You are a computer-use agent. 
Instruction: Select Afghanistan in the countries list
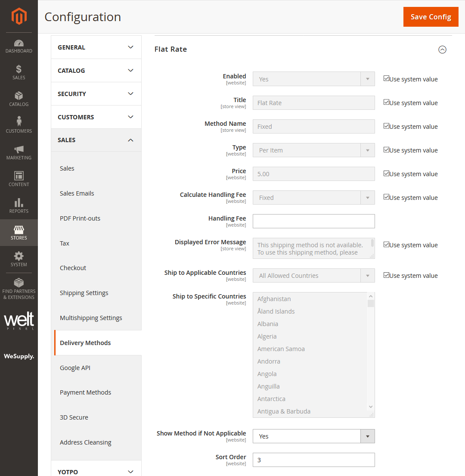[310, 299]
